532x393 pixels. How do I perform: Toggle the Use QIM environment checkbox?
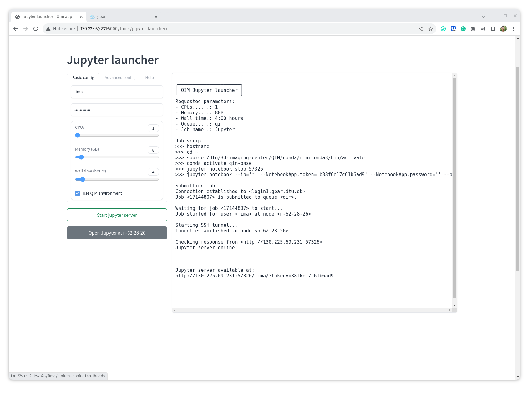tap(78, 193)
